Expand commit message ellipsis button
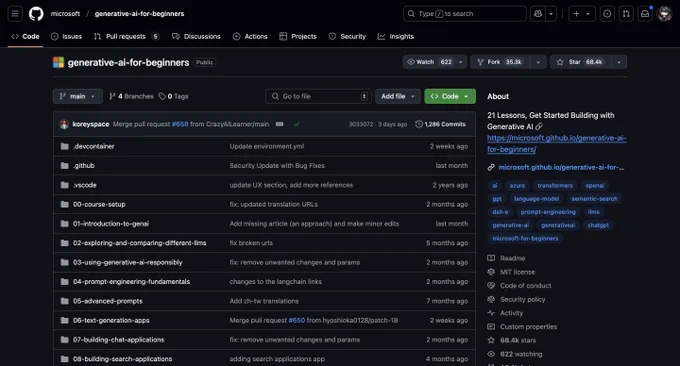 (x=280, y=124)
